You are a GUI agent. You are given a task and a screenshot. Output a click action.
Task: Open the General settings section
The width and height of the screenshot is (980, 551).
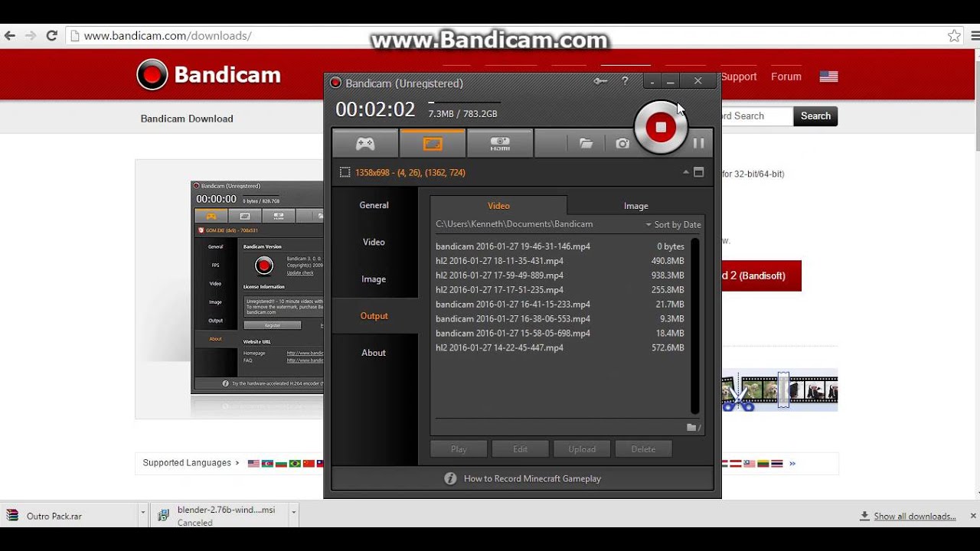(374, 205)
